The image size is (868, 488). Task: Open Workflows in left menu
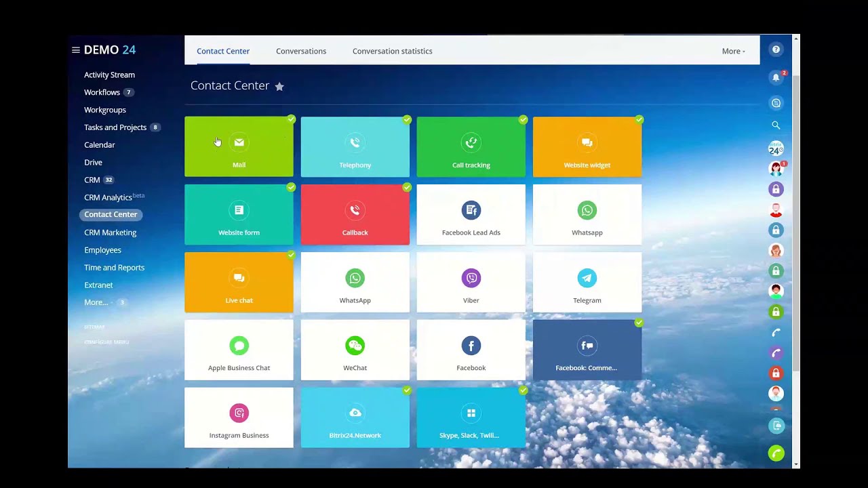pos(102,92)
